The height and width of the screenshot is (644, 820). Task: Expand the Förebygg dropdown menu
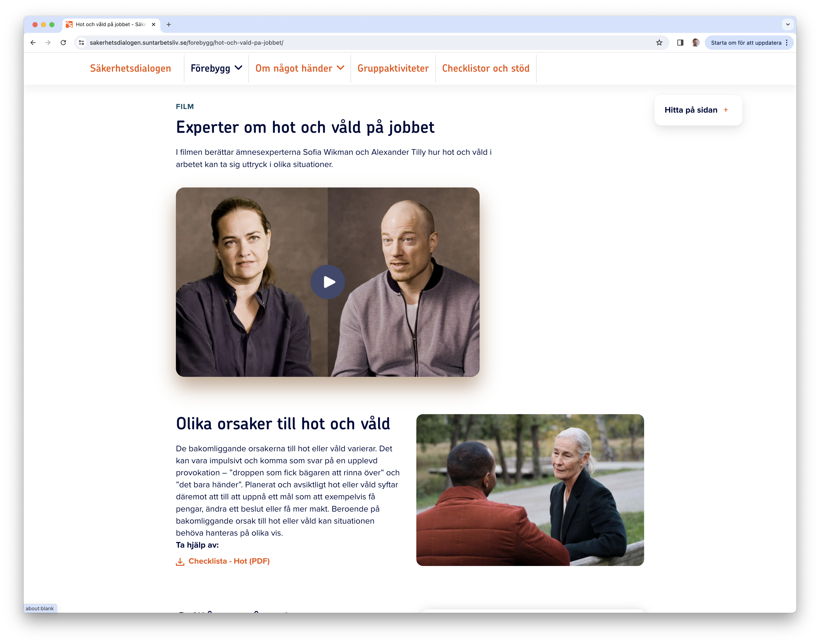(216, 68)
